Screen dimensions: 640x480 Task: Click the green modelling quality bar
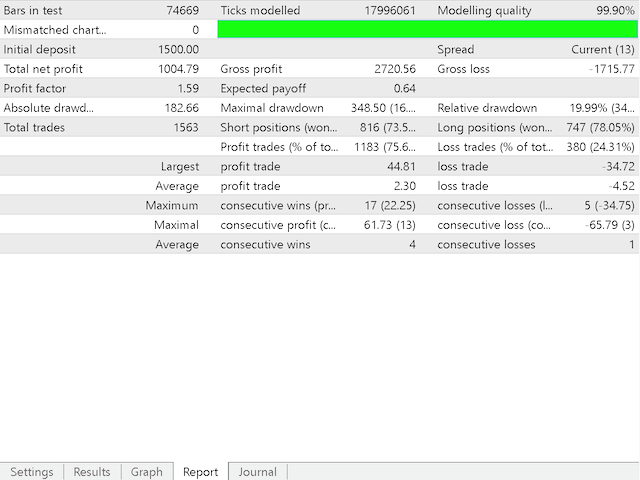pyautogui.click(x=427, y=29)
